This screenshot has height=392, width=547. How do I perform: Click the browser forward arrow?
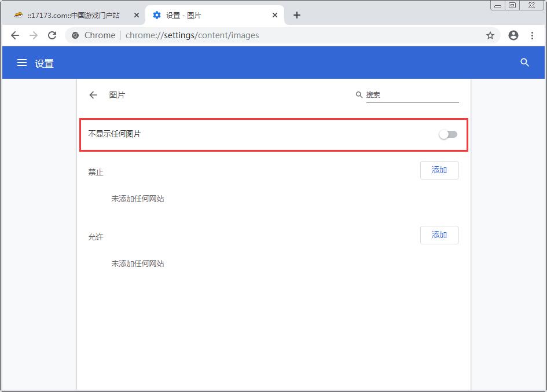(x=34, y=35)
